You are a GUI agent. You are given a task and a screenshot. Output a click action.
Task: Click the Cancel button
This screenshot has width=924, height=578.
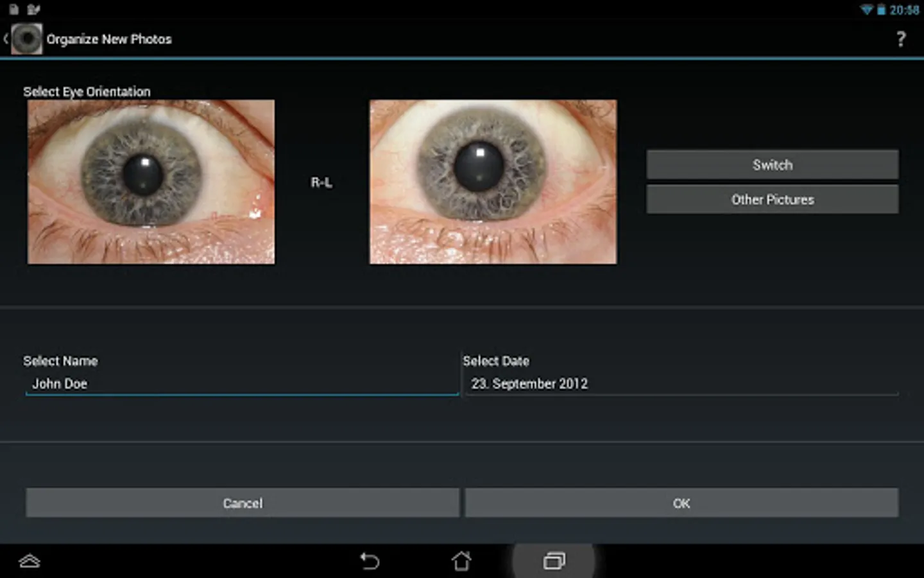point(243,503)
